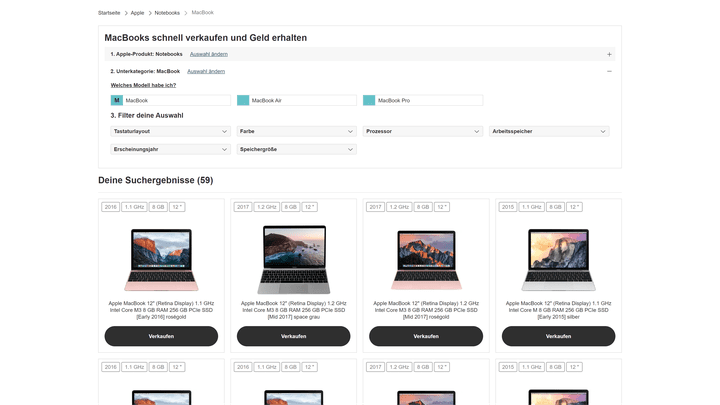Collapse the Unterkategorie section with minus icon
The height and width of the screenshot is (405, 720).
tap(609, 71)
